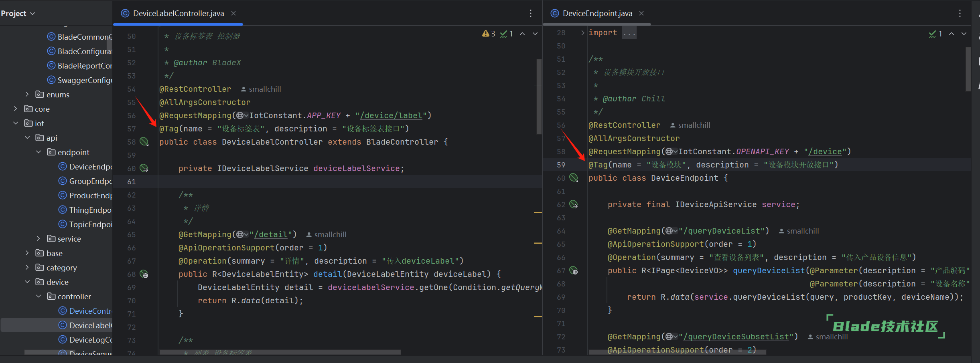Click request mapping gutter icon on line 68
The width and height of the screenshot is (980, 363).
(144, 274)
